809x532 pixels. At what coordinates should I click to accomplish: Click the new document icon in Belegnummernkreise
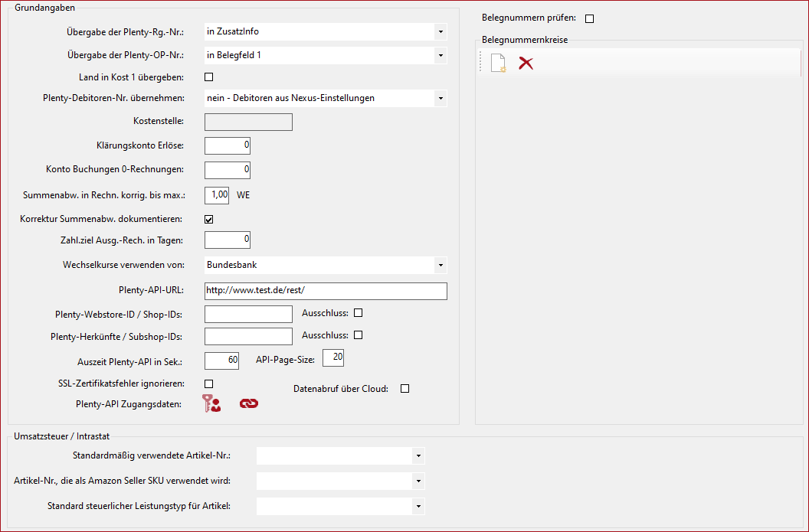tap(499, 64)
